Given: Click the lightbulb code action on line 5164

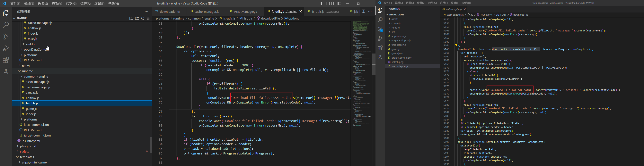Looking at the screenshot, I should tap(456, 46).
